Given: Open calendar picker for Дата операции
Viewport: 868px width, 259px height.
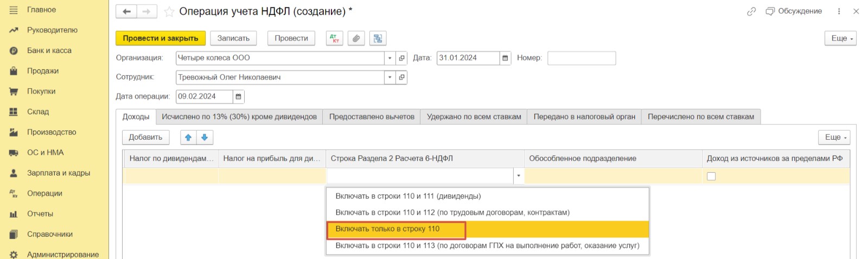Looking at the screenshot, I should 238,96.
